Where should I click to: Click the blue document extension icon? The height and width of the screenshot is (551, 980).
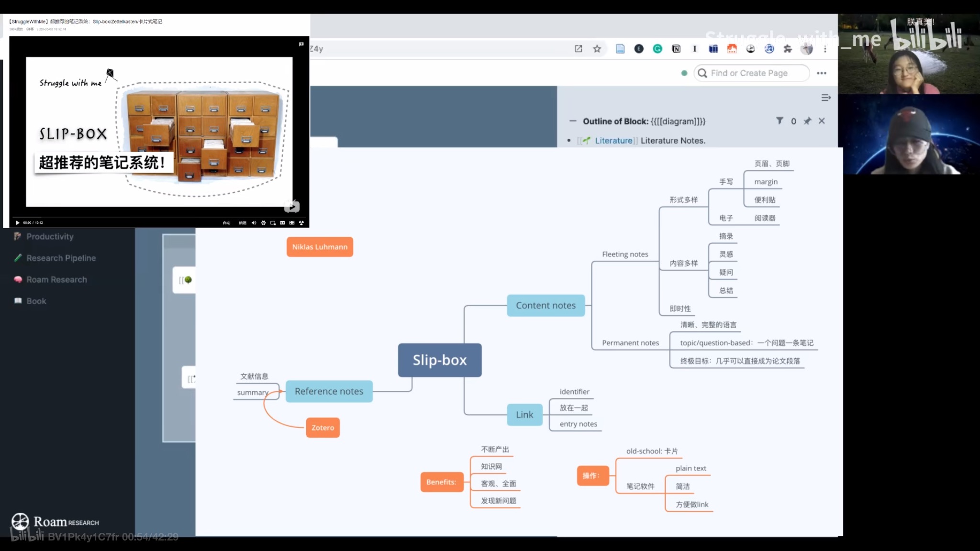point(620,49)
